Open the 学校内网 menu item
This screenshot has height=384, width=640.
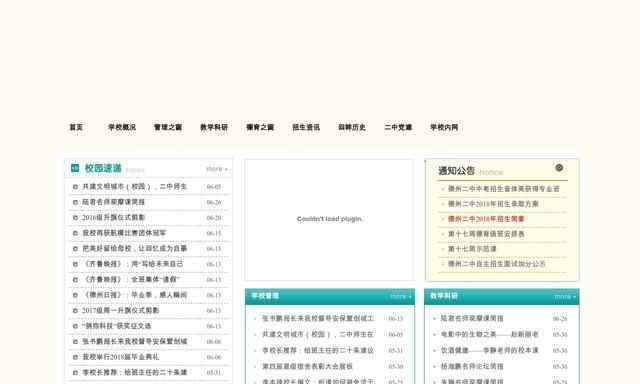point(444,127)
